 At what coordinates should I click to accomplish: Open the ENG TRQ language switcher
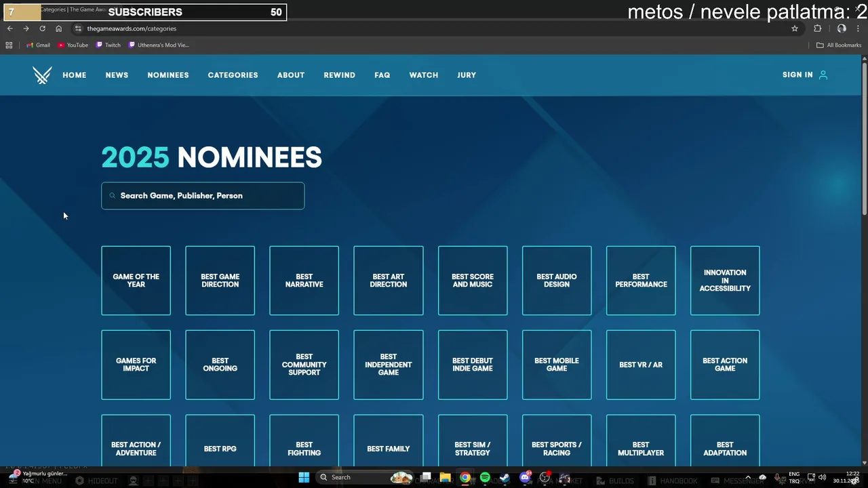794,477
